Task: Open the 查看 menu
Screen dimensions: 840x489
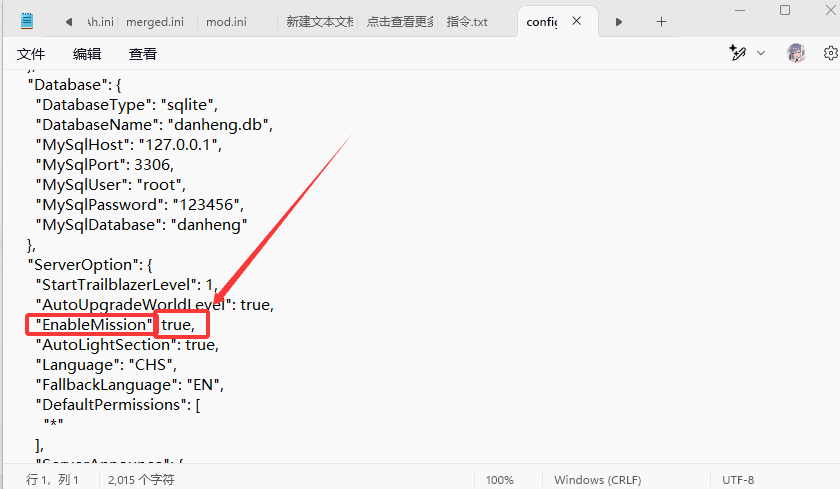Action: coord(143,54)
